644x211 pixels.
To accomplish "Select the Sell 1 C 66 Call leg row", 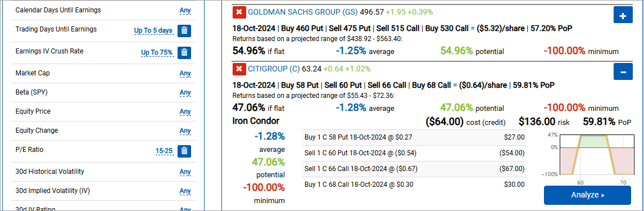I will (414, 169).
